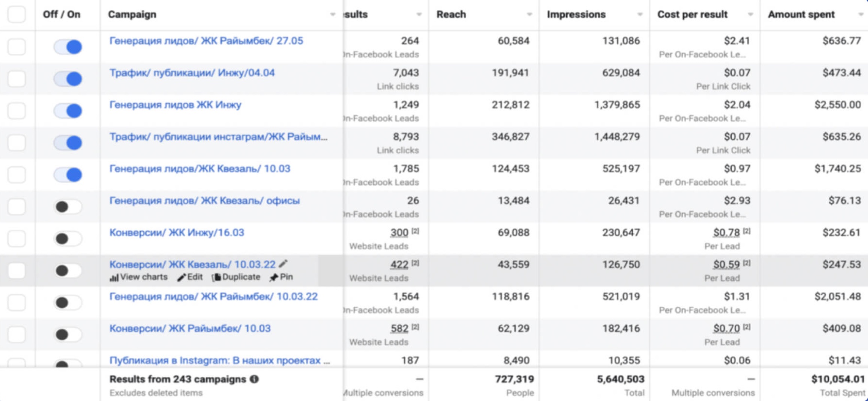Click the 422 Website Leads result value
Viewport: 868px width, 401px height.
coord(399,265)
